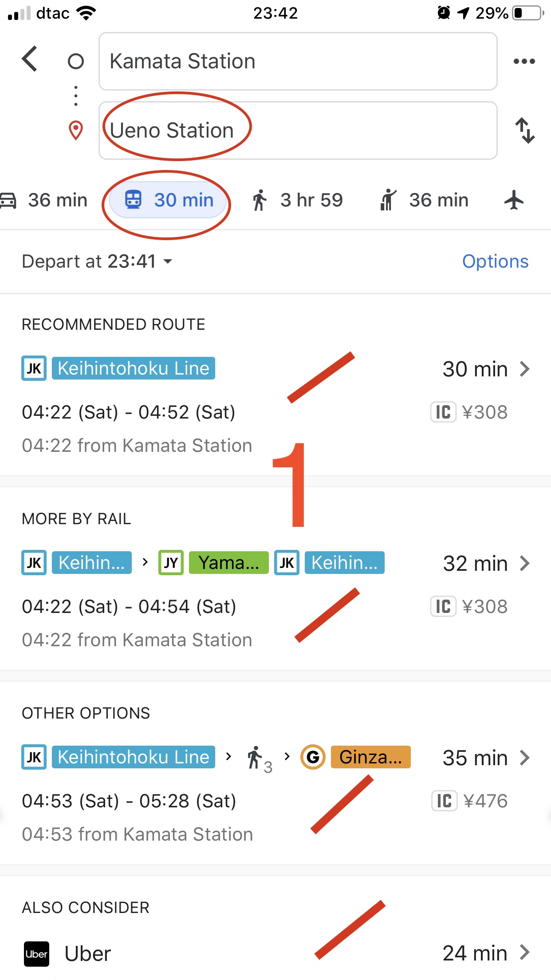Edit the Kamata Station origin field

click(297, 61)
